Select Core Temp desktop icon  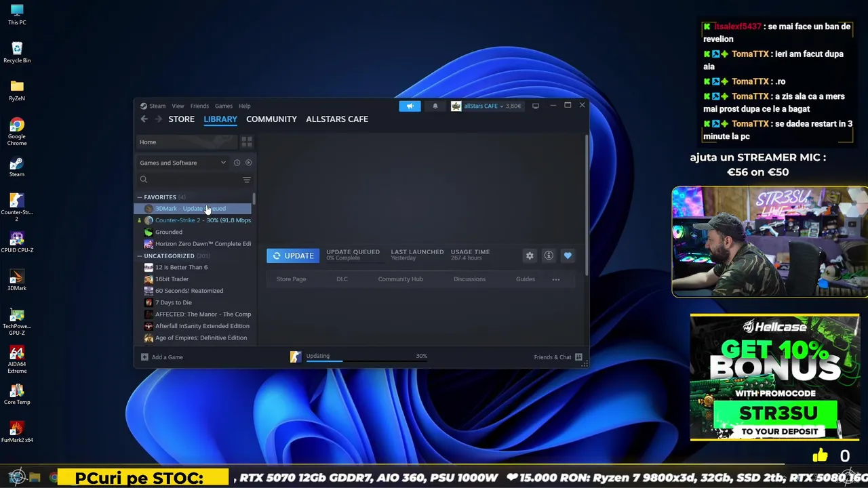[x=17, y=394]
